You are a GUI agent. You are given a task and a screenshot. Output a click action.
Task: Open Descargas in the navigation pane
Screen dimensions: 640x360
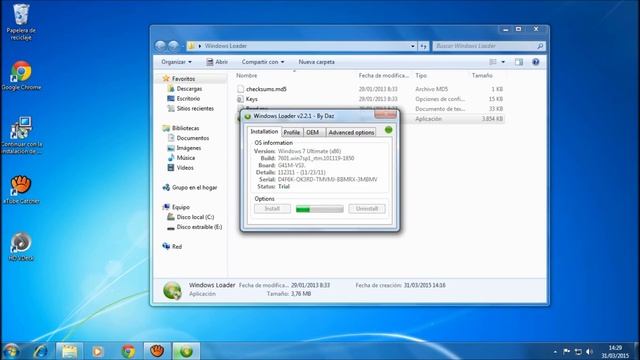(x=184, y=89)
